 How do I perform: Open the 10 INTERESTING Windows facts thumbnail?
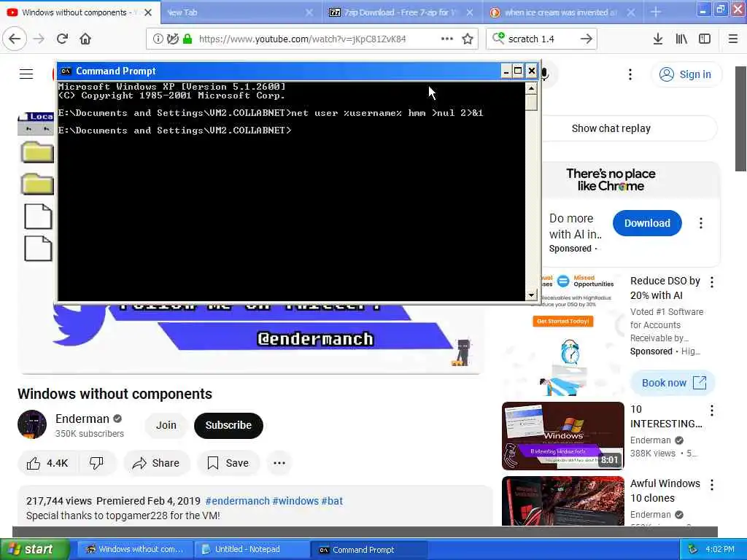[x=562, y=436]
